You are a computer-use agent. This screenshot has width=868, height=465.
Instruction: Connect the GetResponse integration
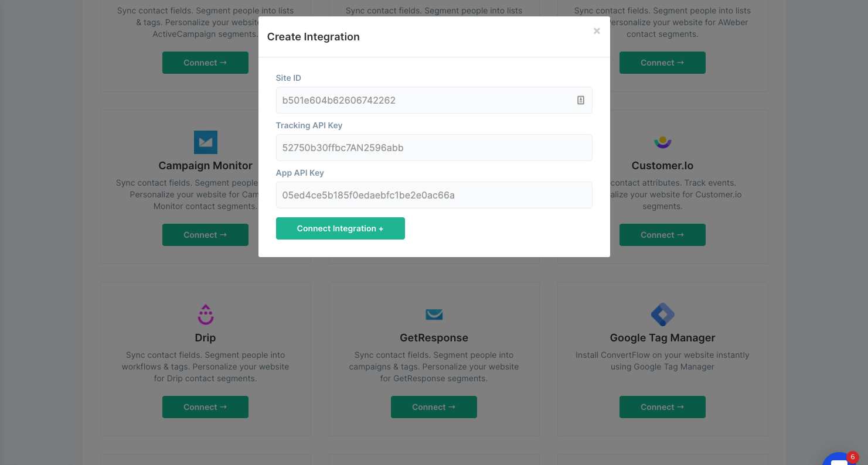[x=434, y=407]
